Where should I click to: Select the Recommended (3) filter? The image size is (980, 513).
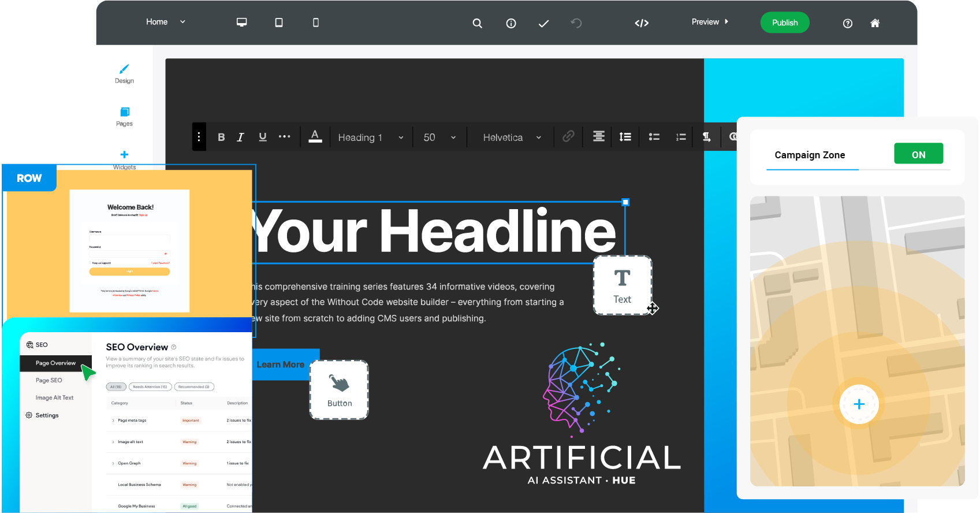point(194,387)
